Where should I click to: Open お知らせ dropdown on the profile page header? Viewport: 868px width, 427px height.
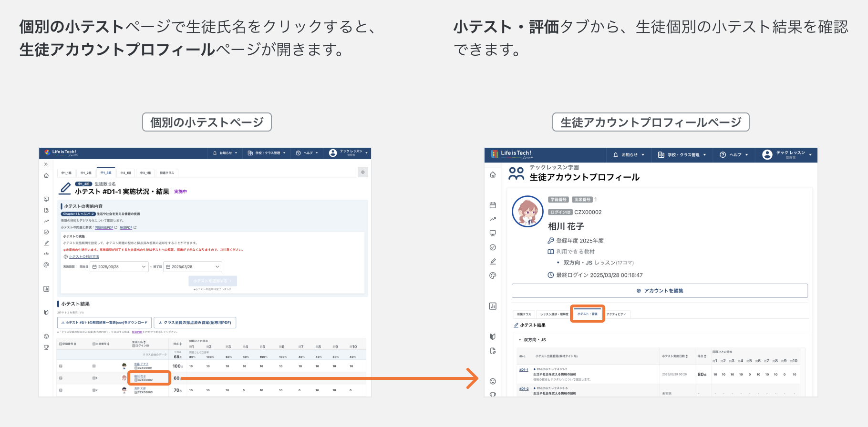pyautogui.click(x=629, y=155)
